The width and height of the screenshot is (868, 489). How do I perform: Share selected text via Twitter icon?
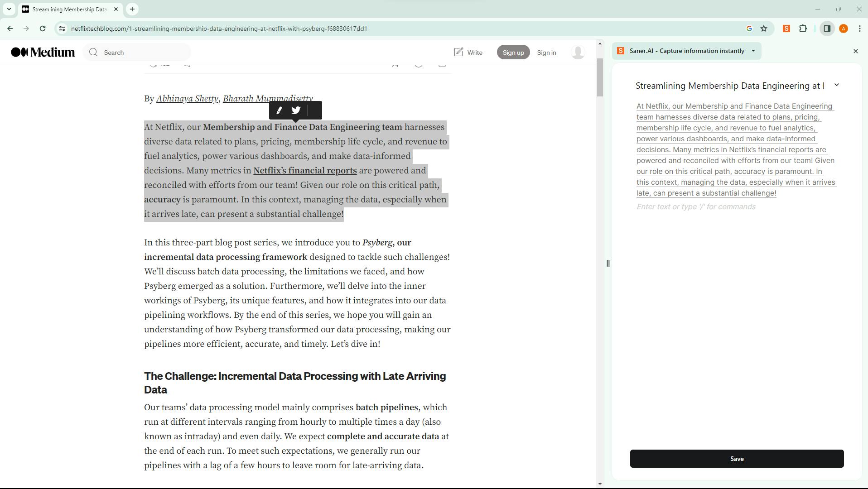click(296, 110)
